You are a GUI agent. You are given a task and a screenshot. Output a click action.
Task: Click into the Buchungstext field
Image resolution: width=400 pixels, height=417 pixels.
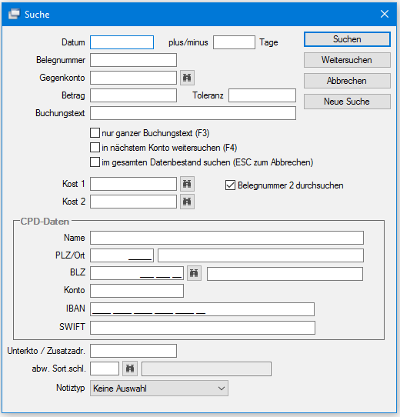click(x=193, y=113)
